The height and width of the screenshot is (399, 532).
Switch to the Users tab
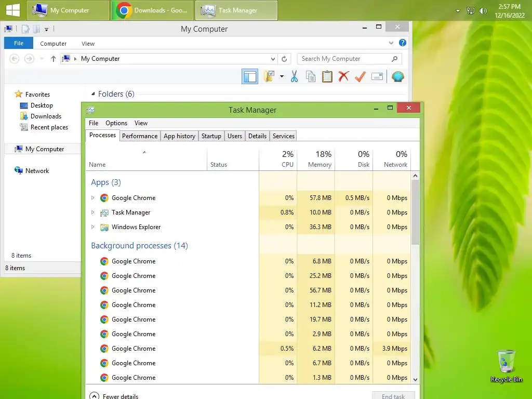[235, 136]
